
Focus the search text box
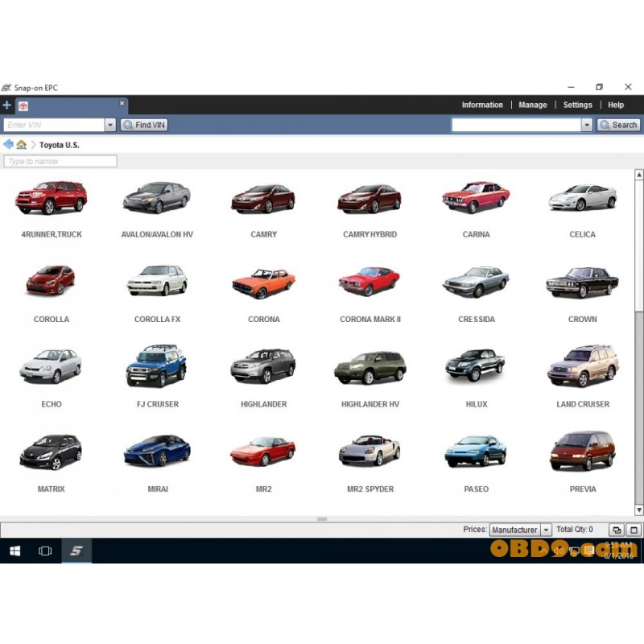(516, 125)
